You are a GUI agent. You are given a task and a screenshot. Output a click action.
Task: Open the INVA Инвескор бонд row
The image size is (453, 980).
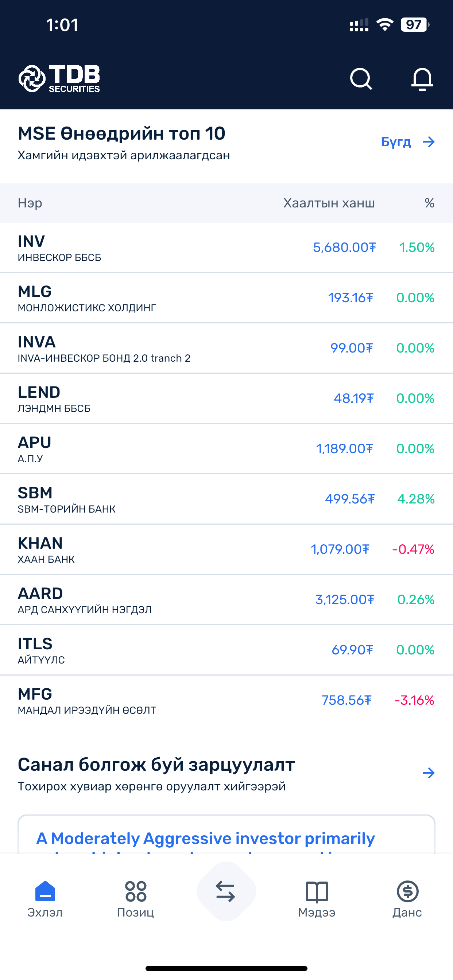pos(226,348)
